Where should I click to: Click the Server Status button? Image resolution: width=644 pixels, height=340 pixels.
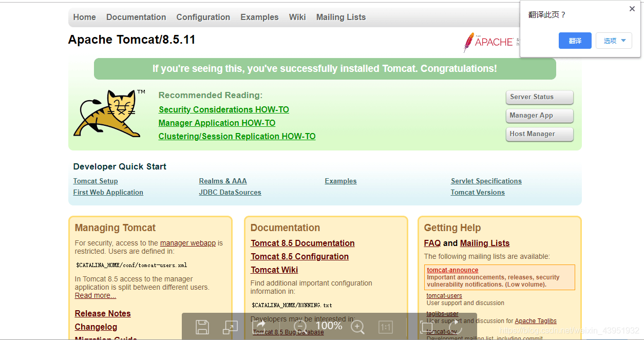point(539,97)
